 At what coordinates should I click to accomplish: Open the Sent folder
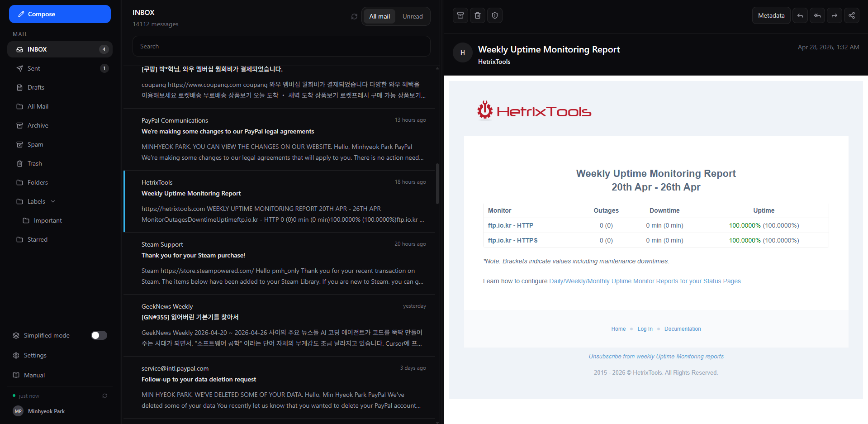[x=60, y=68]
